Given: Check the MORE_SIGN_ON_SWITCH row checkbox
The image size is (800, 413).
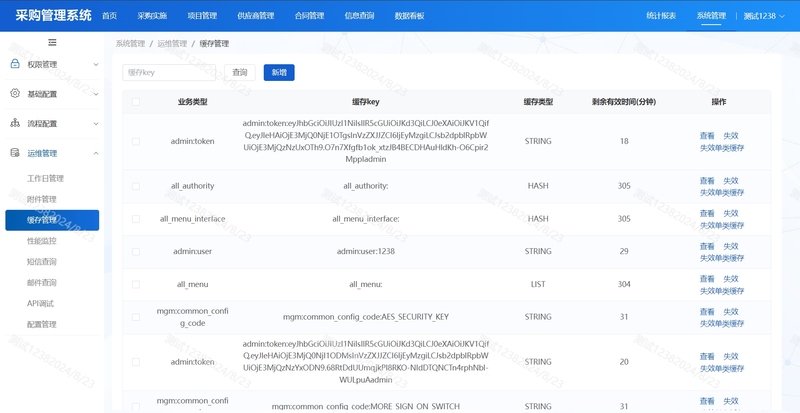Looking at the screenshot, I should coord(136,407).
